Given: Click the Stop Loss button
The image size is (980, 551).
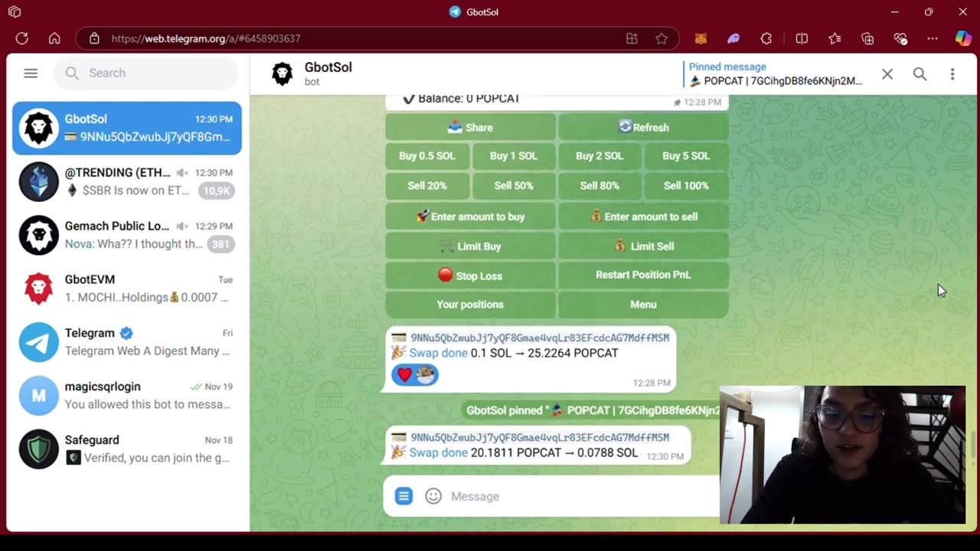Looking at the screenshot, I should 470,275.
